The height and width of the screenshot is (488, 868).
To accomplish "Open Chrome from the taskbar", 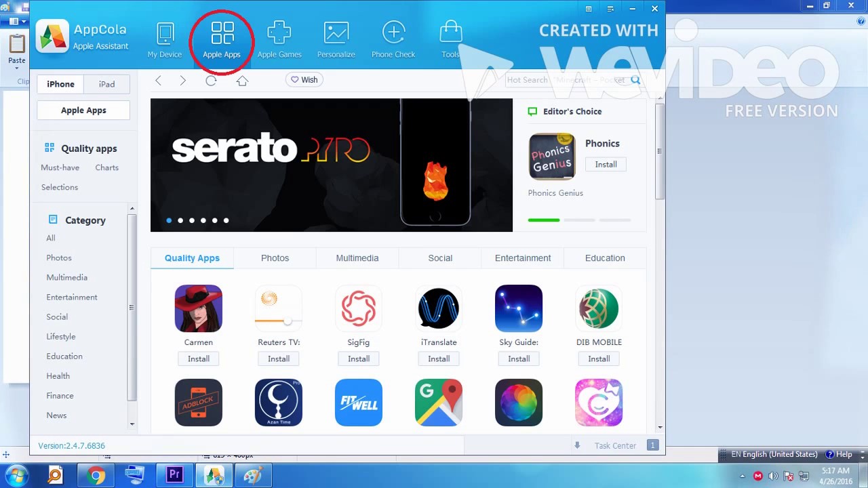I will pos(96,476).
